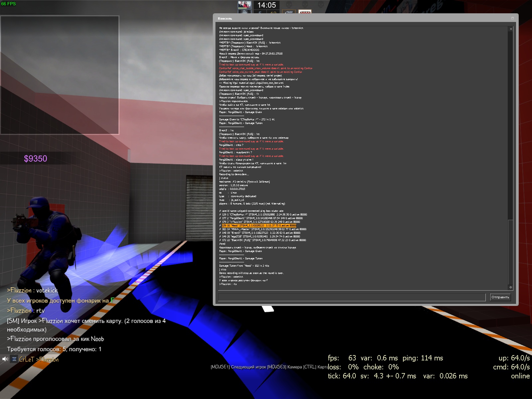The height and width of the screenshot is (399, 532).
Task: Click the radar minimap panel
Action: (60, 75)
